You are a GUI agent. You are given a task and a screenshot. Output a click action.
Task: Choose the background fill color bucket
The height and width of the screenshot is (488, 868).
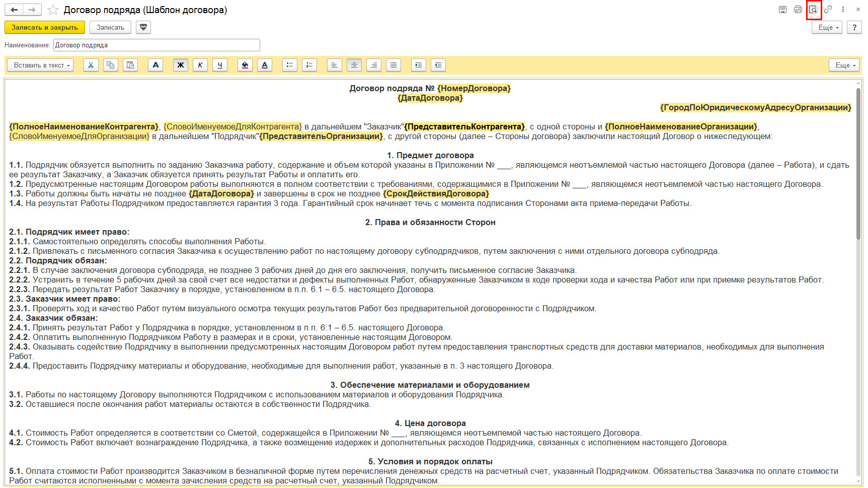point(245,65)
